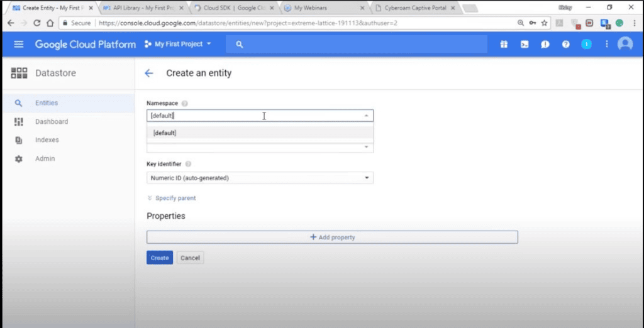Open the My First Project selector
The height and width of the screenshot is (328, 644).
(x=178, y=44)
